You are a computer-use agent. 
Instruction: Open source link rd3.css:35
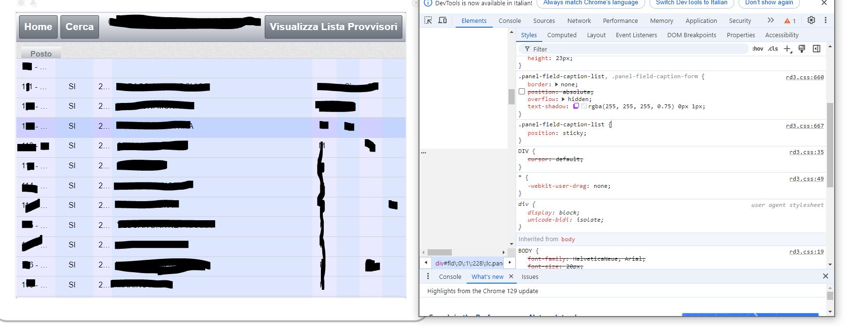[x=806, y=152]
